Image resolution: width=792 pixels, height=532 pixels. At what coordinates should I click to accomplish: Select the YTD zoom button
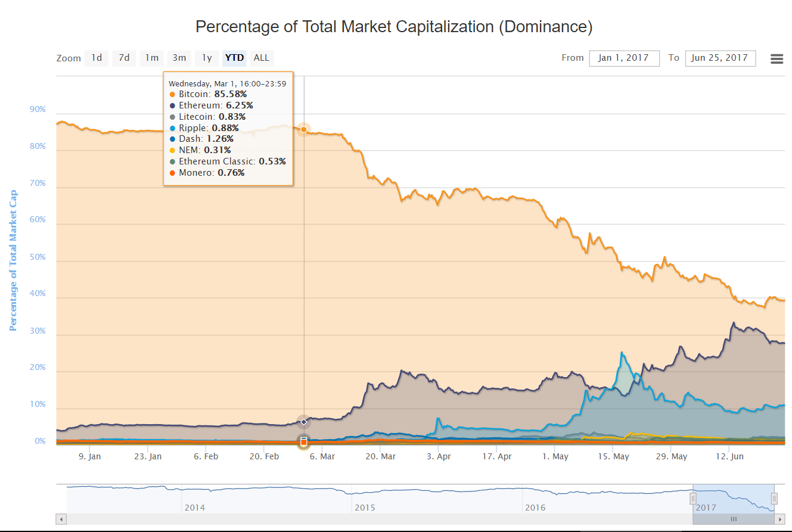234,58
